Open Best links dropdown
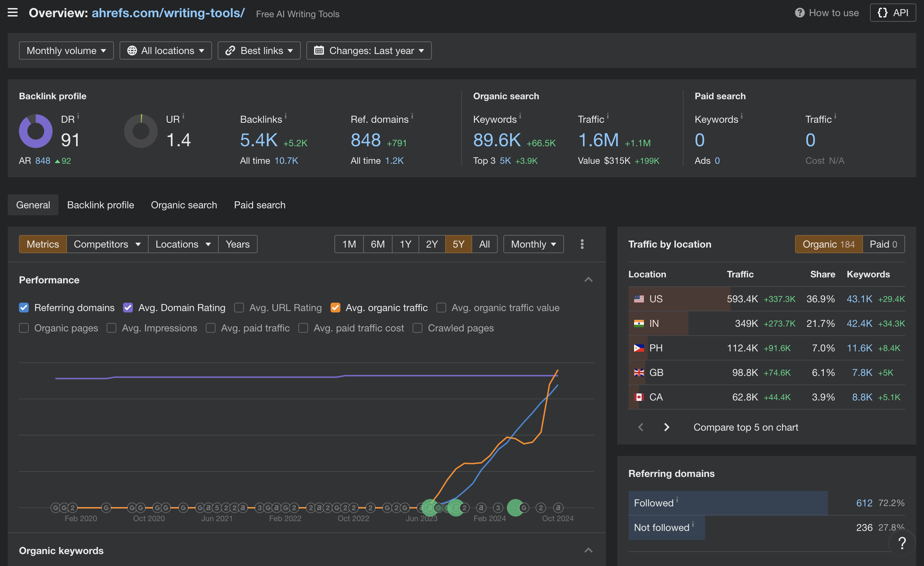This screenshot has width=924, height=566. [x=259, y=50]
